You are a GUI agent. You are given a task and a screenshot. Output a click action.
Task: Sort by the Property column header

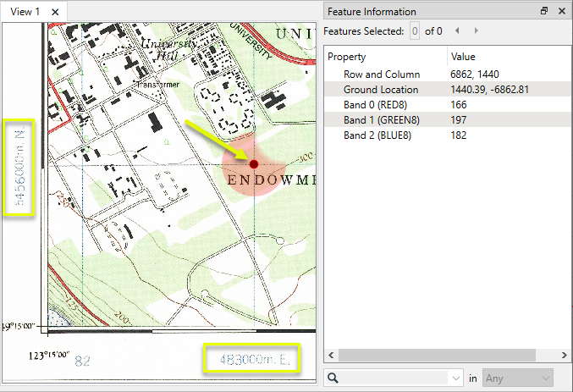coord(386,57)
